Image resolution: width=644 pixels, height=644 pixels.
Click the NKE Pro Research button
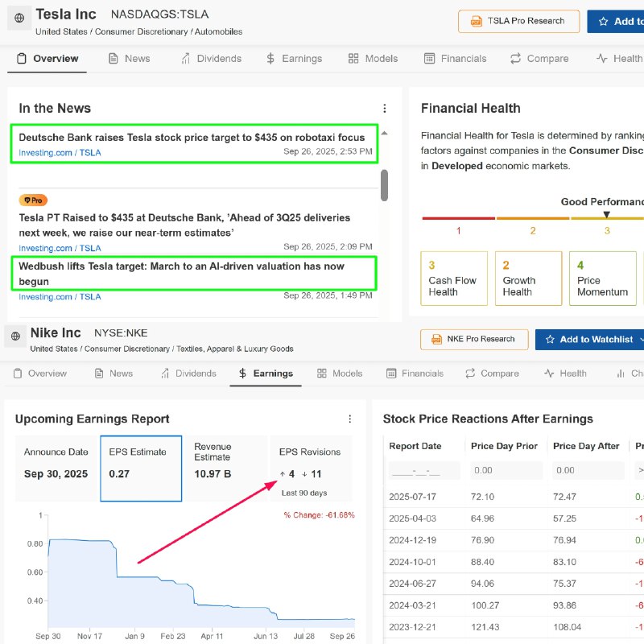point(473,340)
